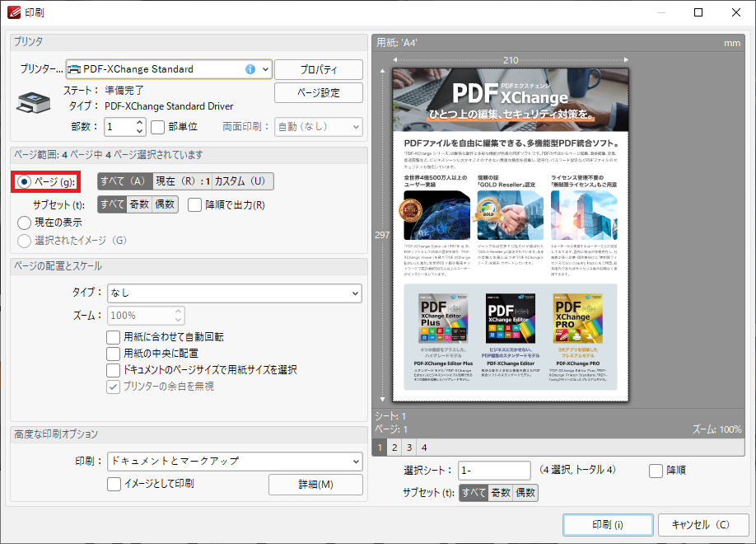Enable the 部単位 collate checkbox
Screen dimensions: 756x544
[157, 127]
